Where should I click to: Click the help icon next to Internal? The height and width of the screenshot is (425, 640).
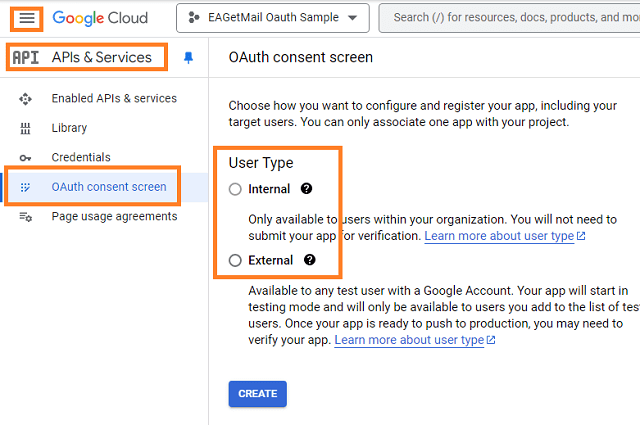click(306, 189)
